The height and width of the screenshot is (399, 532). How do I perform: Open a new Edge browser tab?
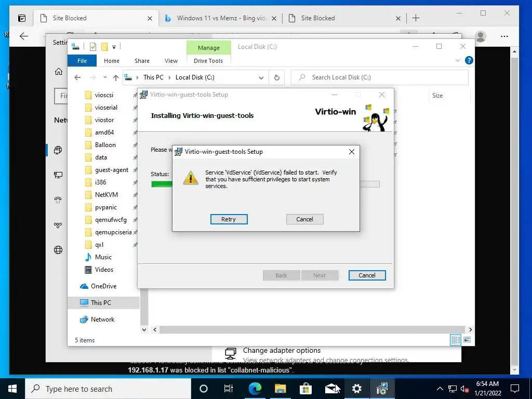pos(416,18)
